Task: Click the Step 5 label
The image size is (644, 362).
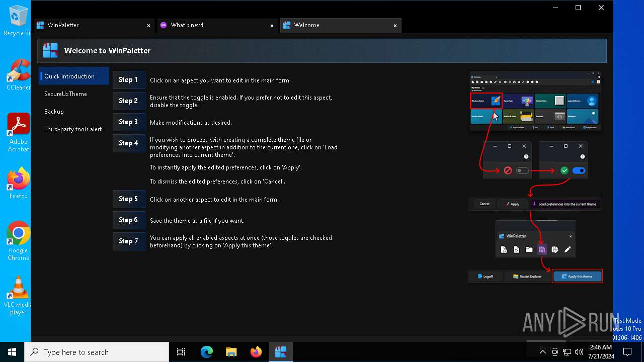Action: [x=129, y=199]
